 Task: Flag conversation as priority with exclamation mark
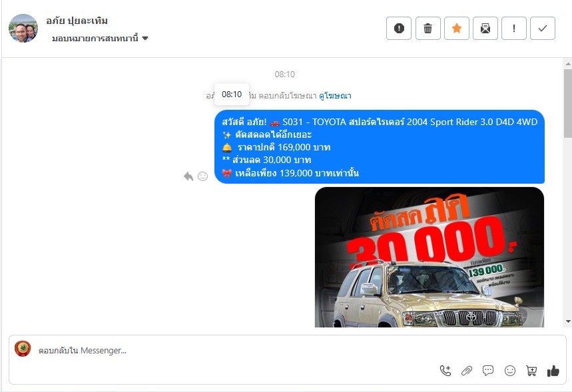click(514, 28)
